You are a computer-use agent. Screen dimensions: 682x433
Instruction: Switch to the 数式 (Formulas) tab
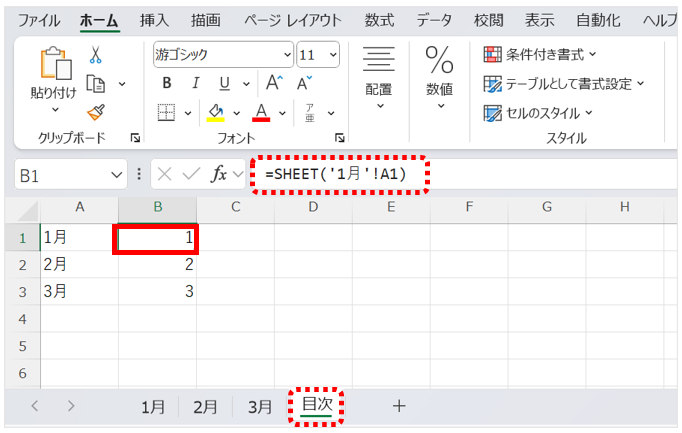[379, 20]
